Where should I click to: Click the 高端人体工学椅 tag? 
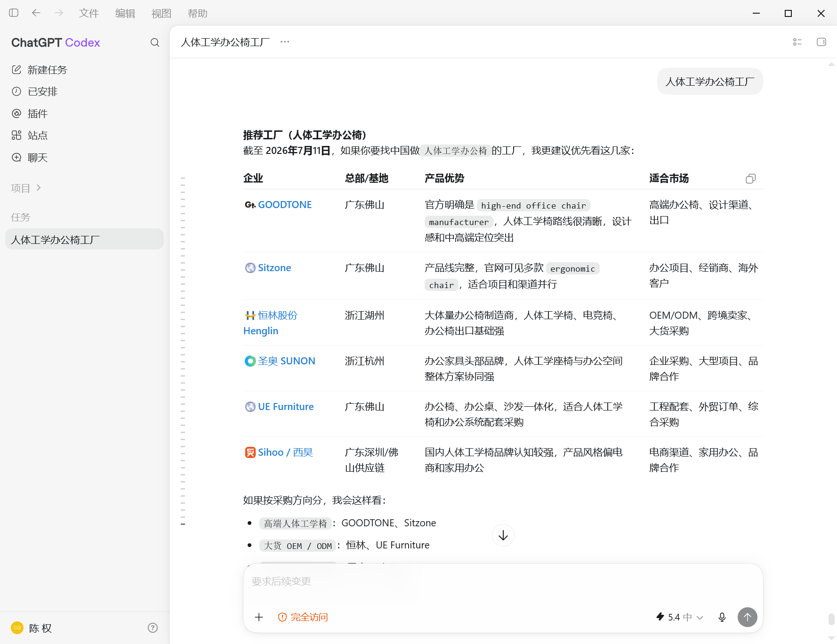pyautogui.click(x=295, y=523)
